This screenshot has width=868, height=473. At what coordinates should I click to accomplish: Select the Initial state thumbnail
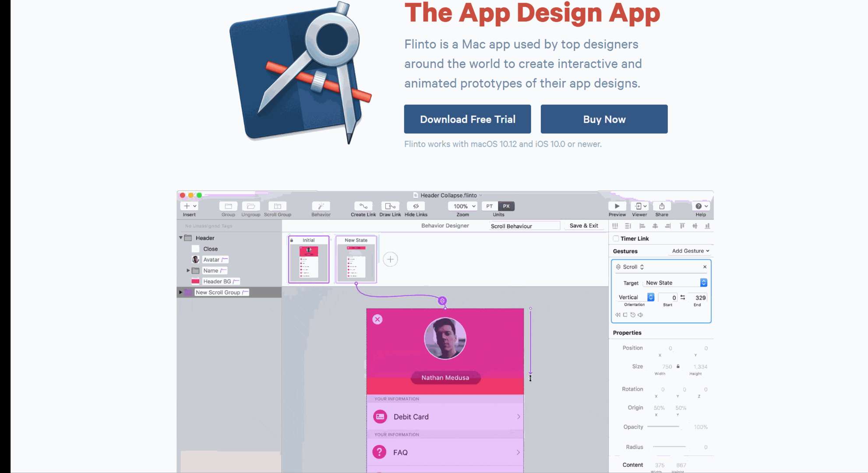point(309,259)
